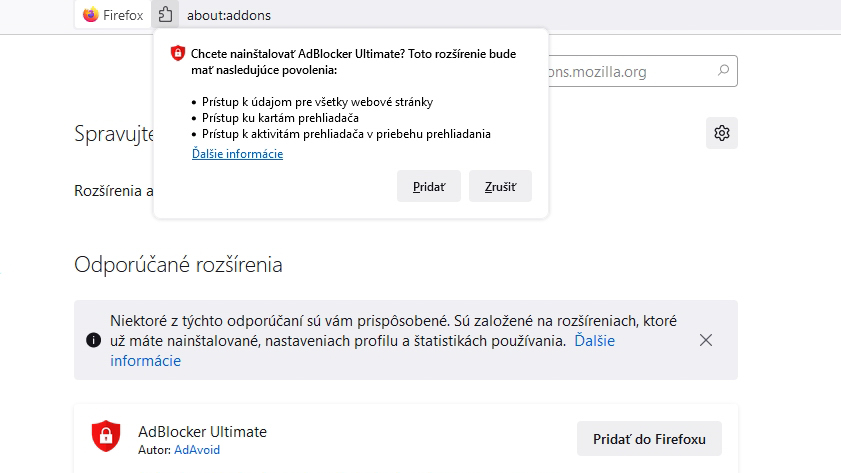The image size is (841, 473).
Task: Click Pridať do Firefoxu for AdBlocker Ultimate
Action: point(649,439)
